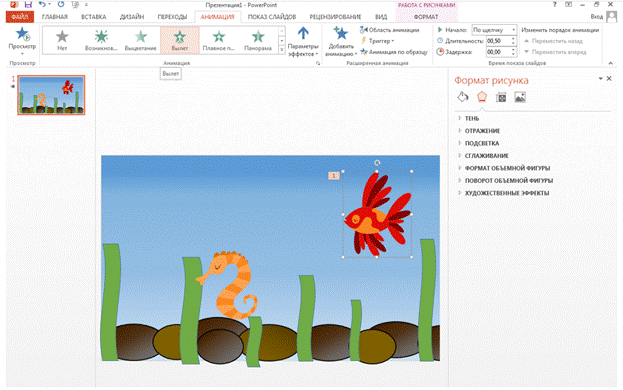The image size is (623, 390).
Task: Expand ХУДОЖЕСТВЕННЫЕ ЭФФЕКТЫ section
Action: [507, 193]
